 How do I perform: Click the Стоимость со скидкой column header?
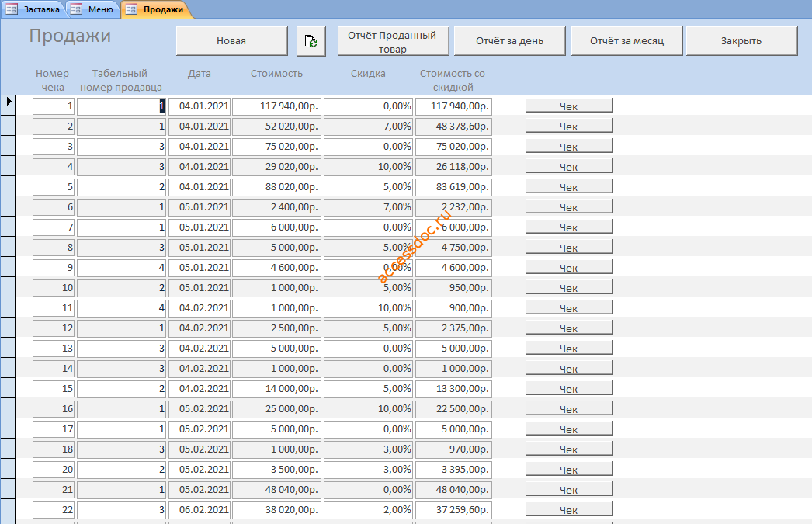pos(453,80)
